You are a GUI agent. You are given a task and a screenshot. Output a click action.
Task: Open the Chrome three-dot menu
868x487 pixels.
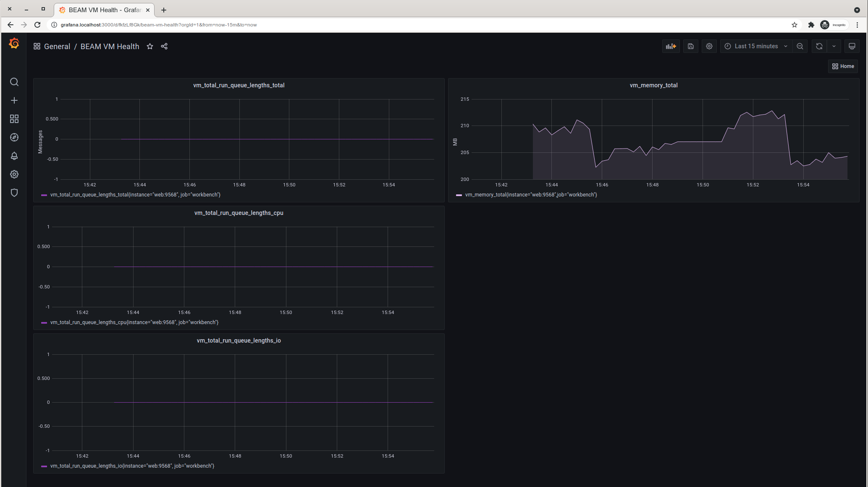point(858,25)
